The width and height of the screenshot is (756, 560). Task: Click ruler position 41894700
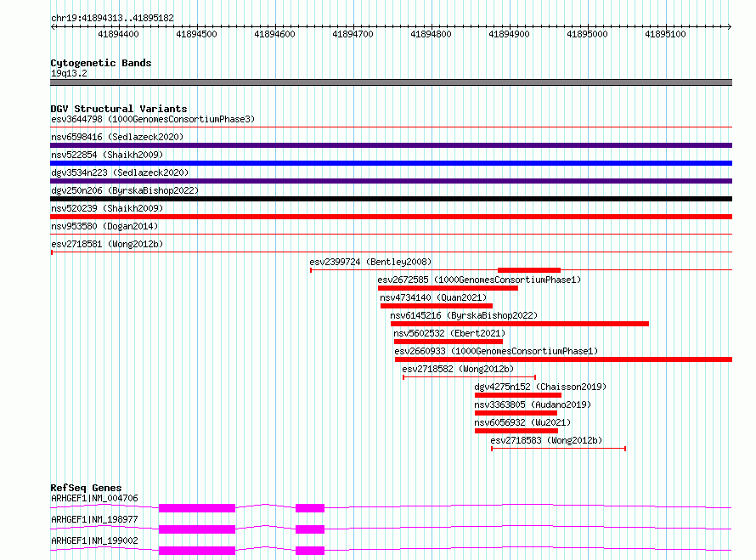pyautogui.click(x=353, y=34)
